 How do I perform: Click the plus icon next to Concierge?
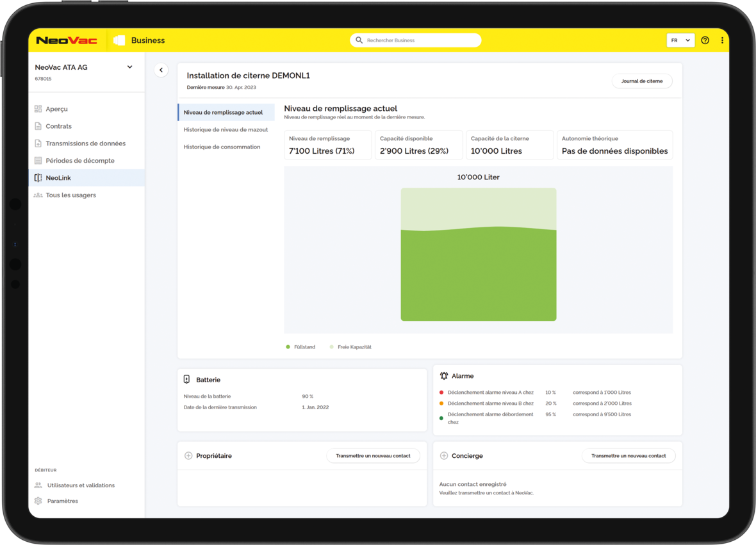click(x=444, y=456)
